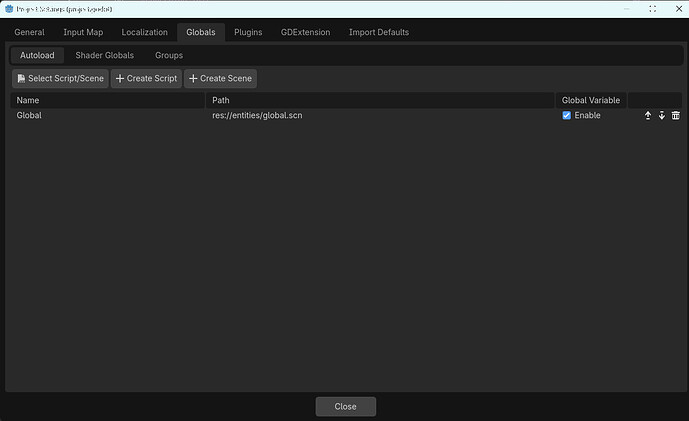
Task: Click the Create Script button
Action: point(146,78)
